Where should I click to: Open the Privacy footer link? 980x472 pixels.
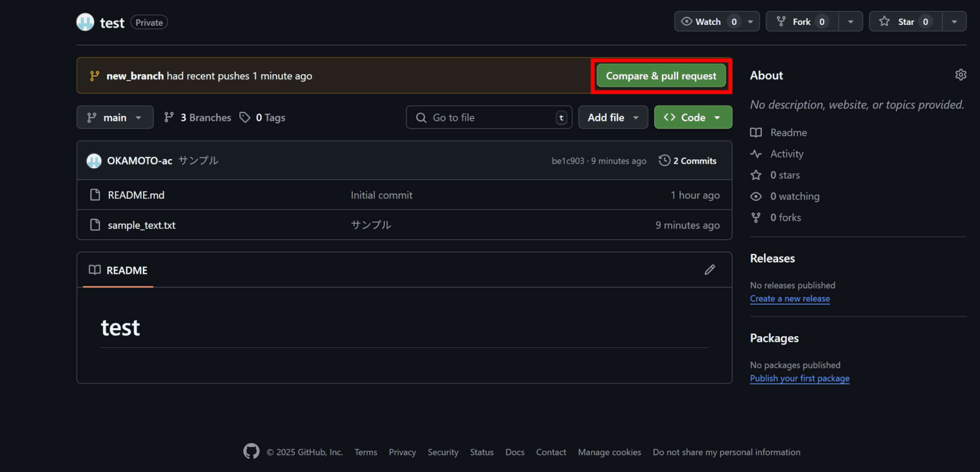point(402,452)
